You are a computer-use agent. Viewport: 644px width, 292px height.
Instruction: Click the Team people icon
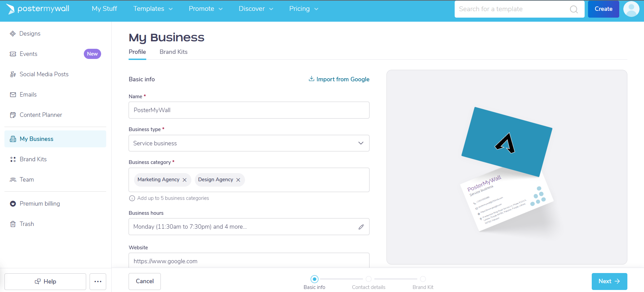[x=13, y=180]
